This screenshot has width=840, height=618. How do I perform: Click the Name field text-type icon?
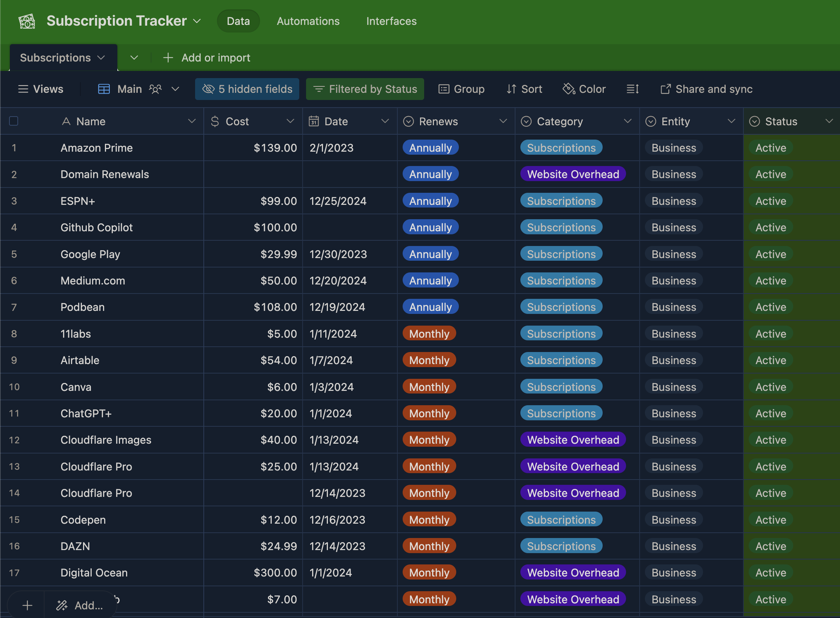point(66,121)
